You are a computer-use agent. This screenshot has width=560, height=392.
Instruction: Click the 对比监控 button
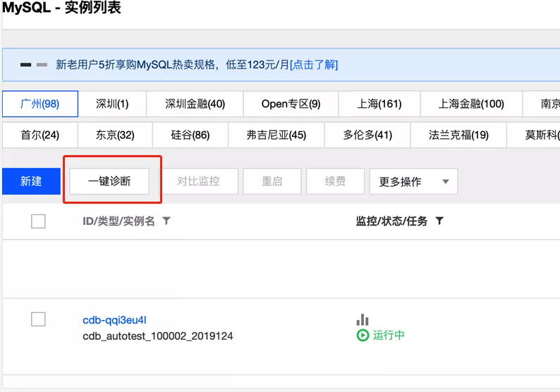(x=198, y=181)
